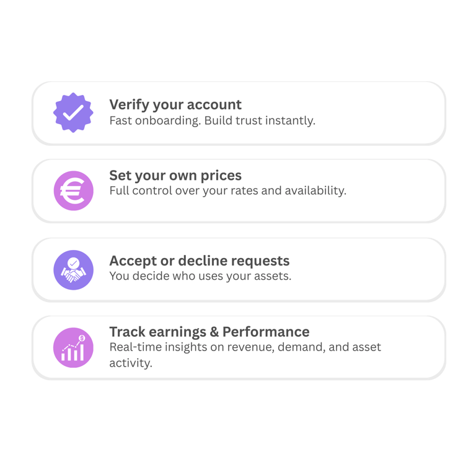Click the small checkmark circle above handshake
Image resolution: width=476 pixels, height=469 pixels.
(73, 262)
